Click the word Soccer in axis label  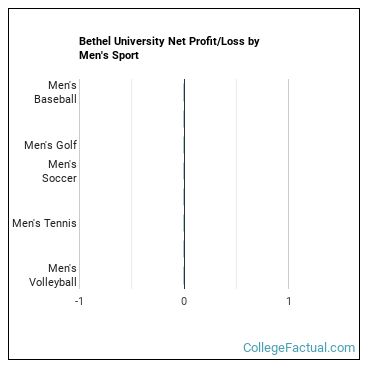(x=59, y=178)
